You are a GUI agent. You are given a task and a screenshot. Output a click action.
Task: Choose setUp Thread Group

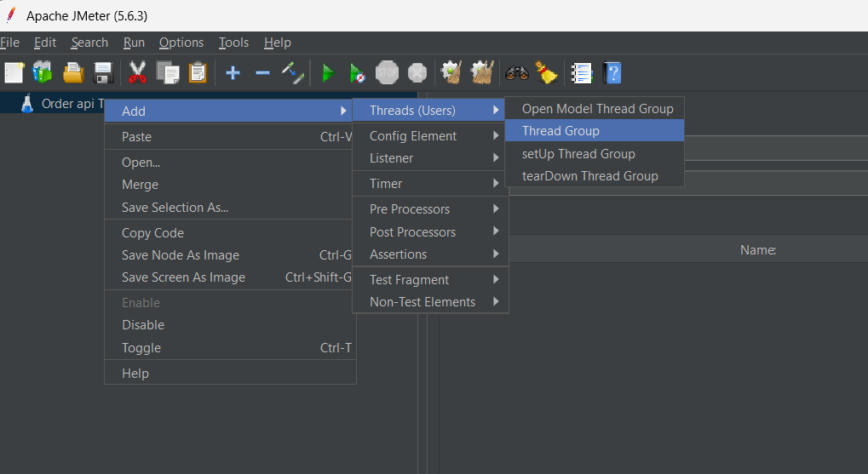pos(595,154)
